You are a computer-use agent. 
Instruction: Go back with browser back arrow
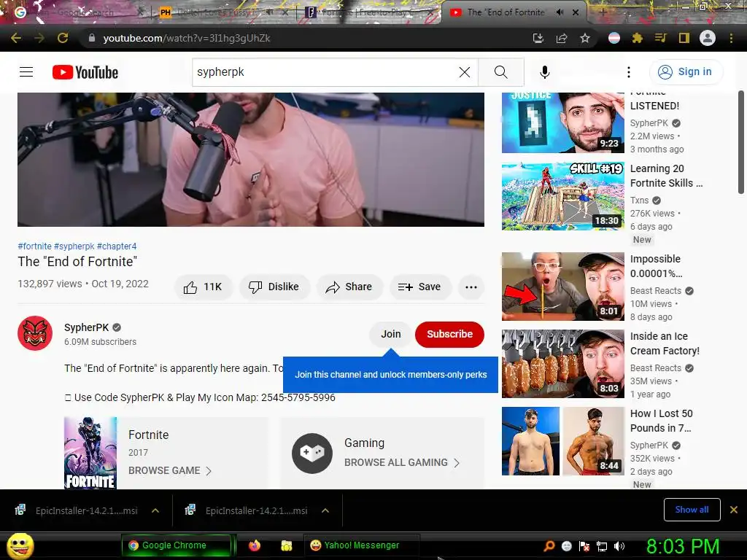tap(16, 38)
